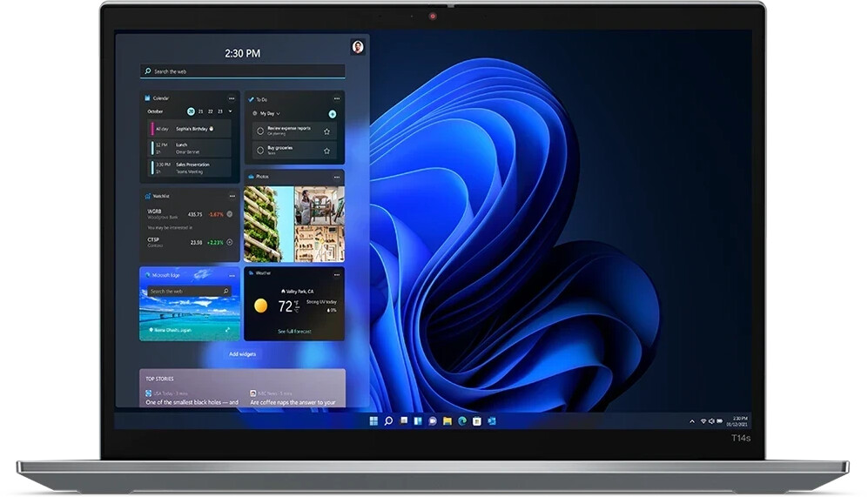Expand the 'My Day' list dropdown
868x497 pixels.
[x=279, y=114]
